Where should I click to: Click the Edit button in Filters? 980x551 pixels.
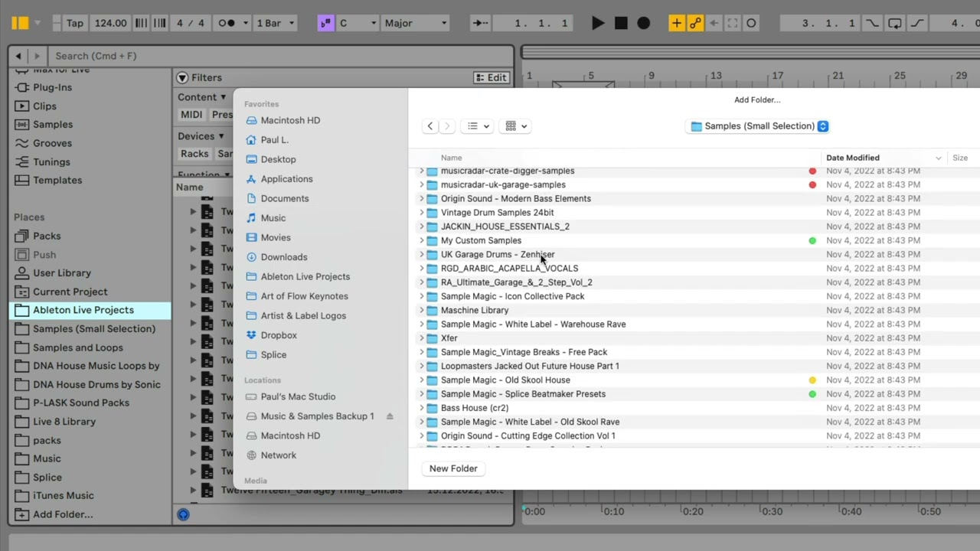click(491, 77)
